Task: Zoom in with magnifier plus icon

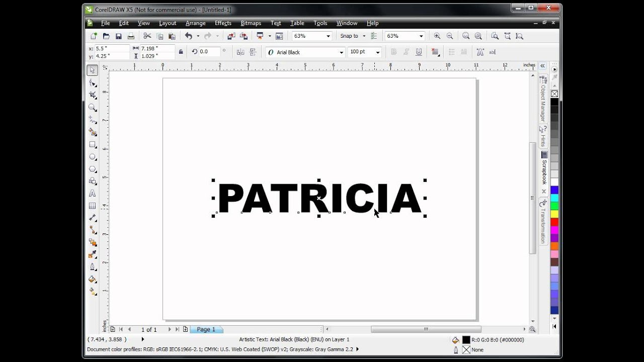Action: (x=437, y=36)
